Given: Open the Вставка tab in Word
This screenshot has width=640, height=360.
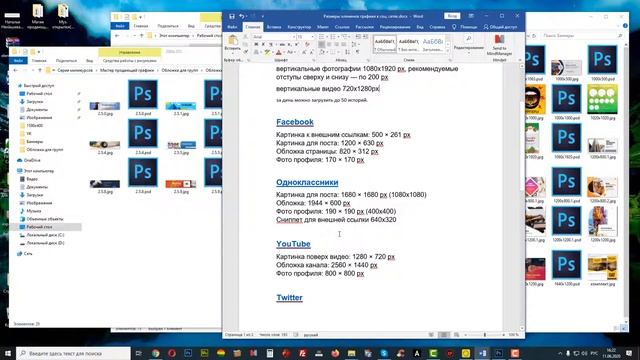Looking at the screenshot, I should click(x=274, y=27).
